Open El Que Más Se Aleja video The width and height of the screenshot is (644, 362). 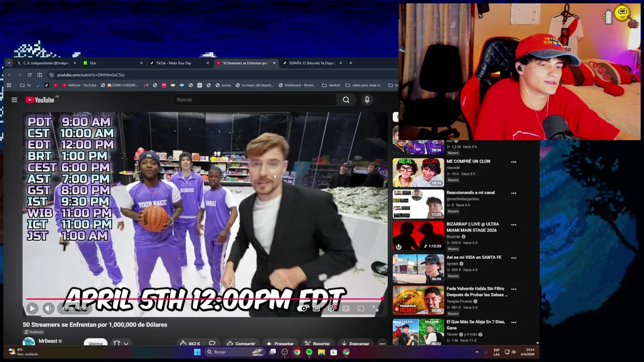[418, 332]
